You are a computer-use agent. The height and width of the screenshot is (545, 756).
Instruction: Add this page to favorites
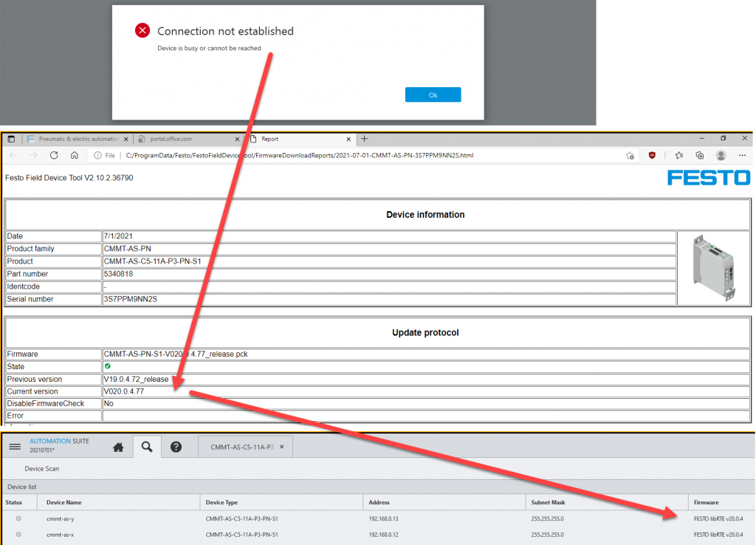point(630,155)
